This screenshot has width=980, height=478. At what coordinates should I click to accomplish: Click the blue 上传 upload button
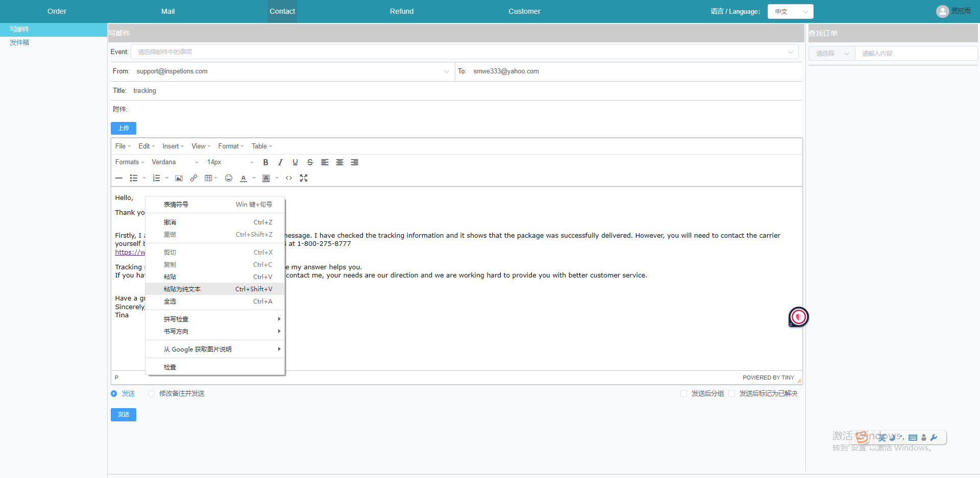pyautogui.click(x=124, y=128)
